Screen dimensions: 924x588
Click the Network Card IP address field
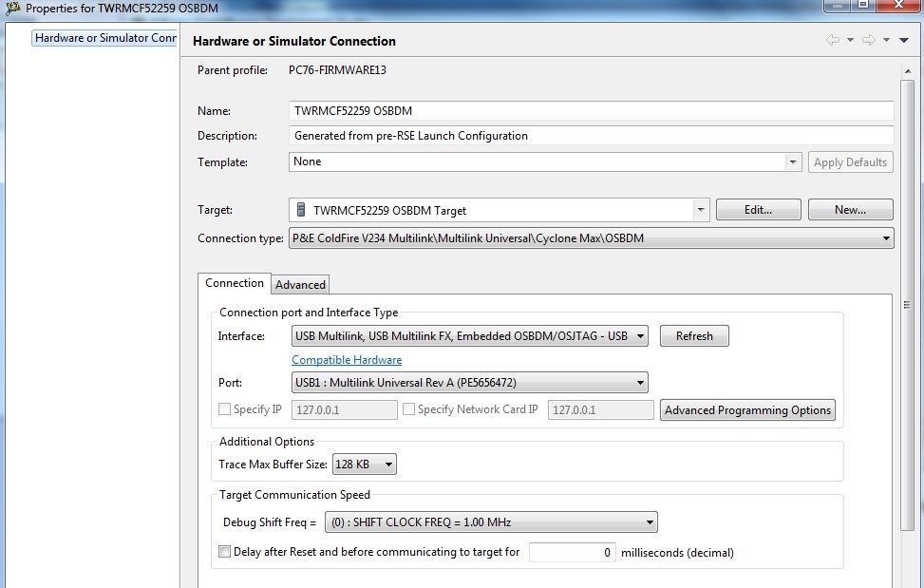click(x=600, y=410)
